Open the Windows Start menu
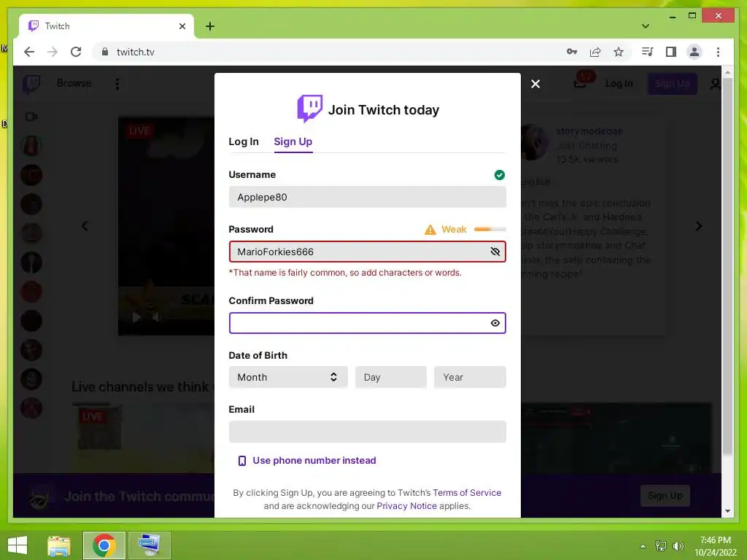Image resolution: width=747 pixels, height=560 pixels. [x=18, y=545]
